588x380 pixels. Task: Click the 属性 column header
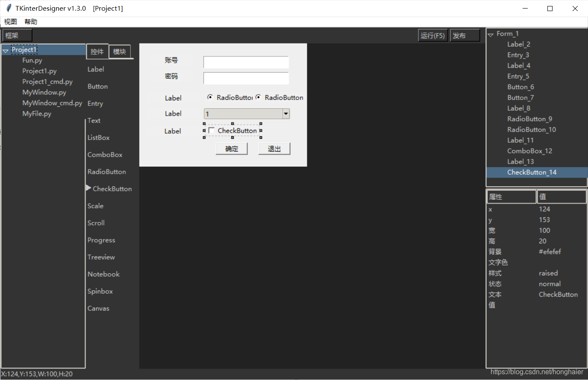coord(512,197)
